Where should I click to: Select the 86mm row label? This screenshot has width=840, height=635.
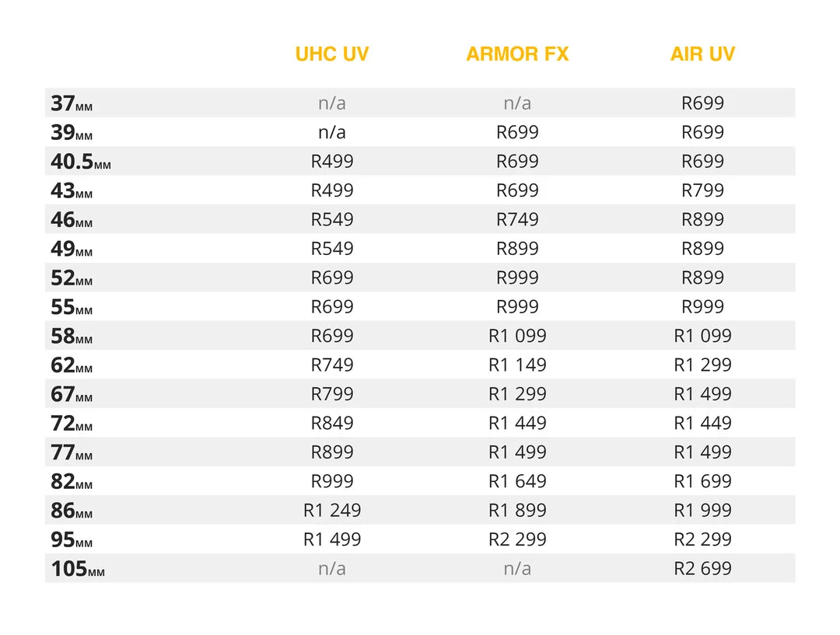click(x=72, y=511)
